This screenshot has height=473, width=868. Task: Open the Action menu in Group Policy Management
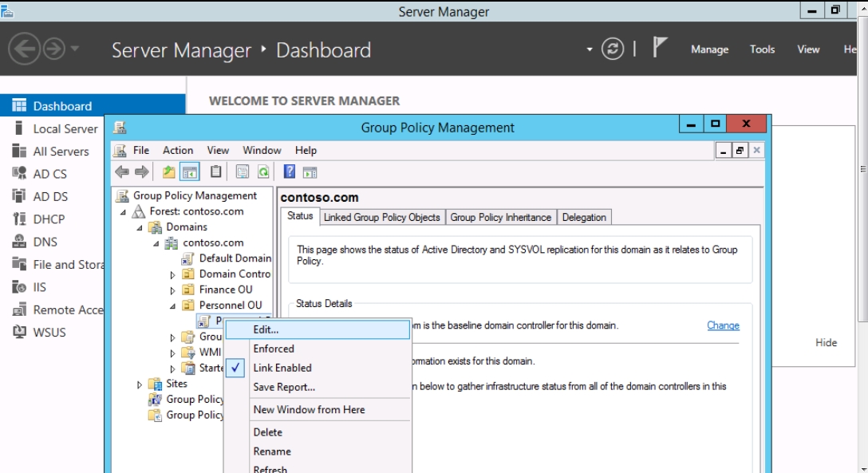[178, 150]
